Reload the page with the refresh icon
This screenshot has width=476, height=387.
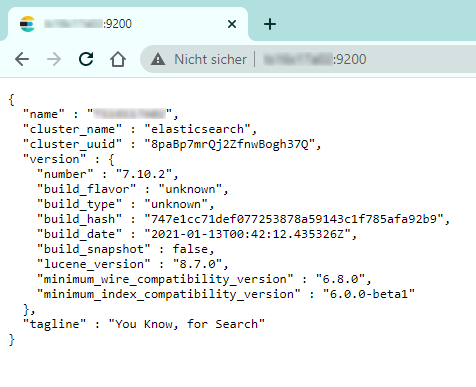coord(86,59)
